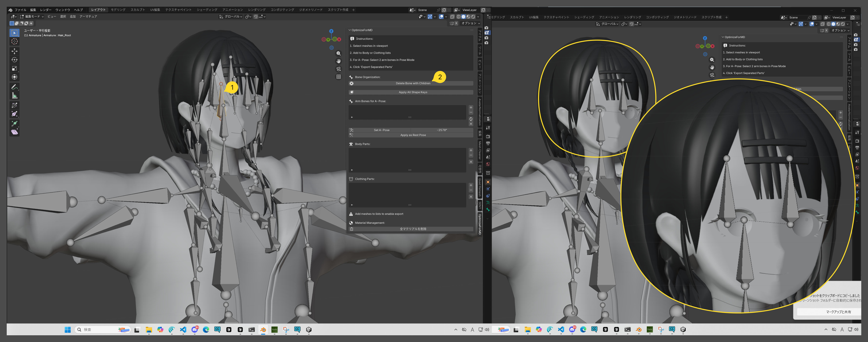Adjust the -2578° A-Pose angle field
The width and height of the screenshot is (868, 342).
coord(442,130)
